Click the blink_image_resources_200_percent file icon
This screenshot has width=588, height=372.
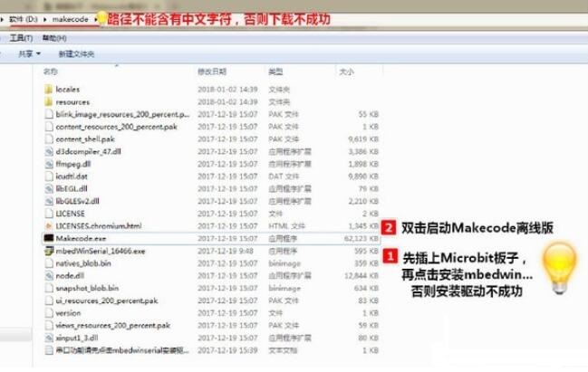click(x=49, y=114)
